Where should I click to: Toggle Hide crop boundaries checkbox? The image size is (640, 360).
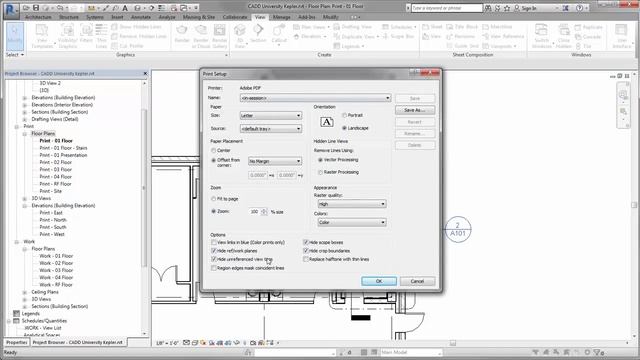coord(306,251)
